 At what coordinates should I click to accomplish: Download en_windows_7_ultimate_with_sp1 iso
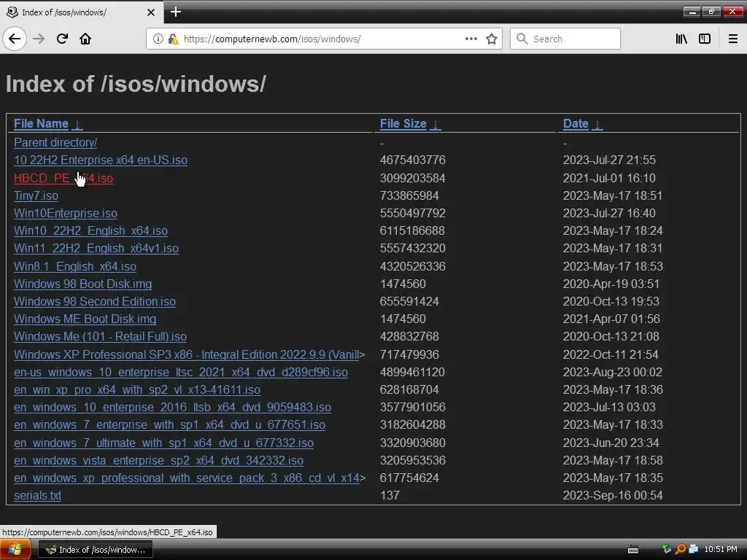tap(164, 443)
